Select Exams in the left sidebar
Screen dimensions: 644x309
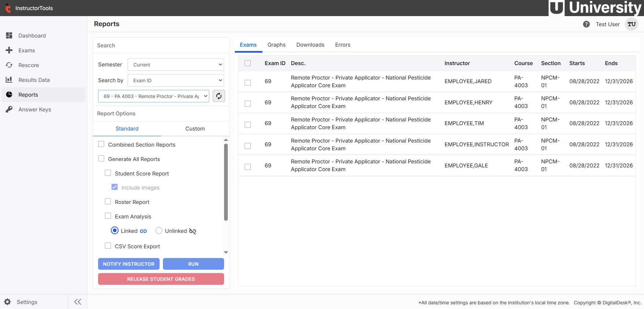point(27,50)
